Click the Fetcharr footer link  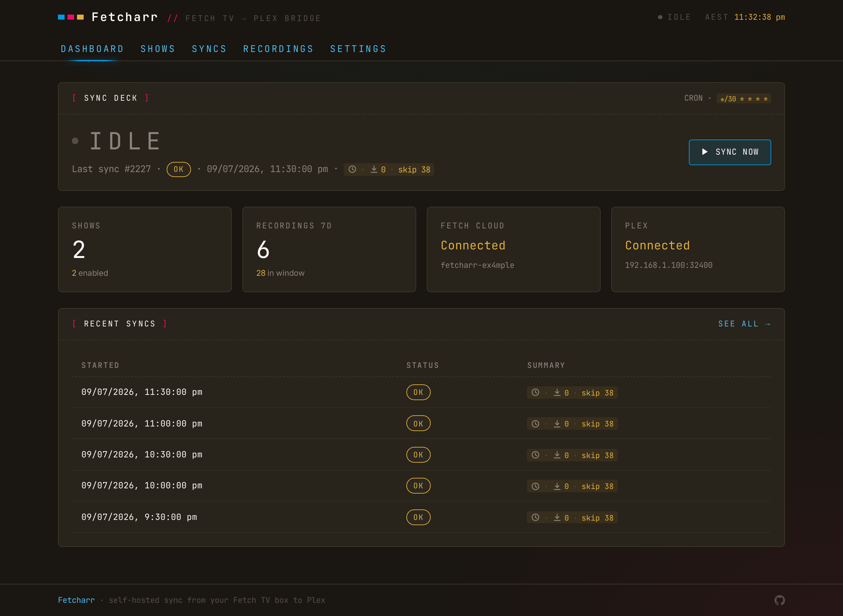(x=76, y=600)
